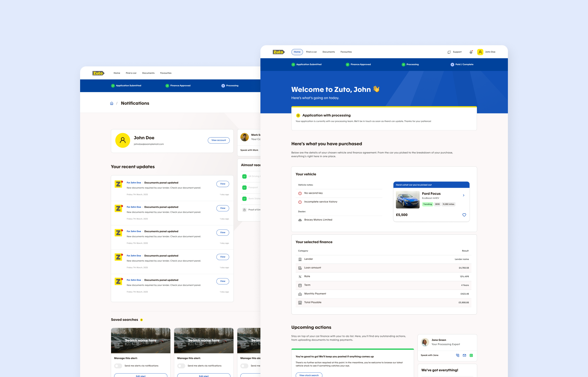Toggle alerts for first saved search
Image resolution: width=588 pixels, height=377 pixels.
pos(118,366)
